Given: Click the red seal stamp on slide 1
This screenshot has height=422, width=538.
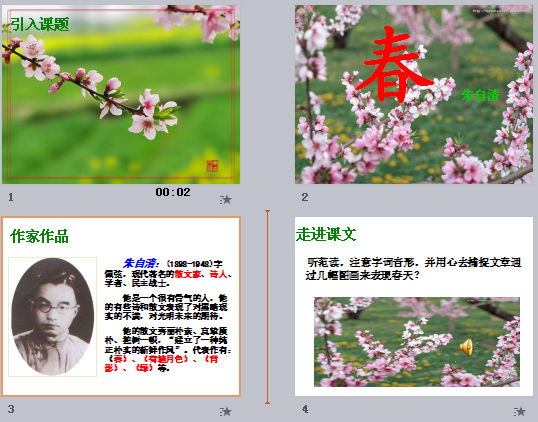Looking at the screenshot, I should [x=212, y=166].
